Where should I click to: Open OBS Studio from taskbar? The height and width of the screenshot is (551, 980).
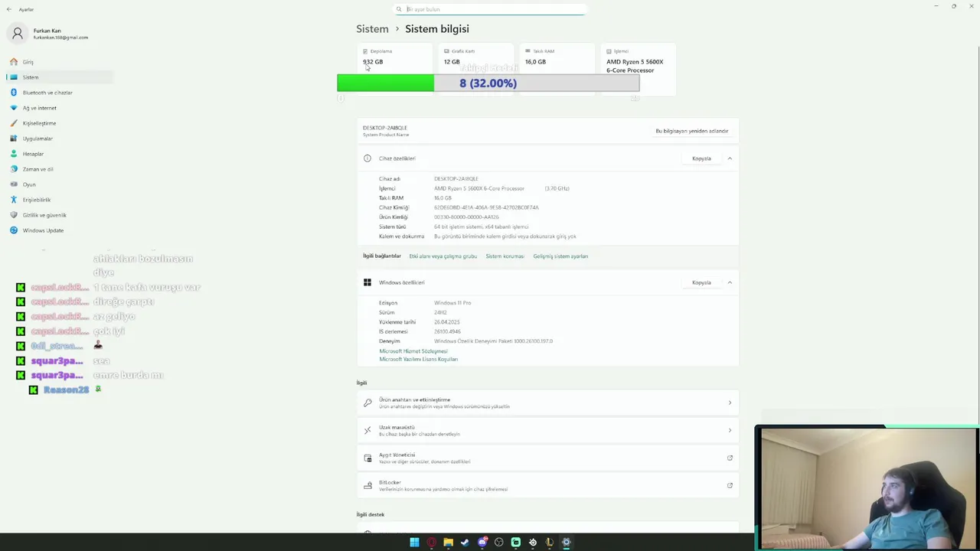(x=499, y=543)
